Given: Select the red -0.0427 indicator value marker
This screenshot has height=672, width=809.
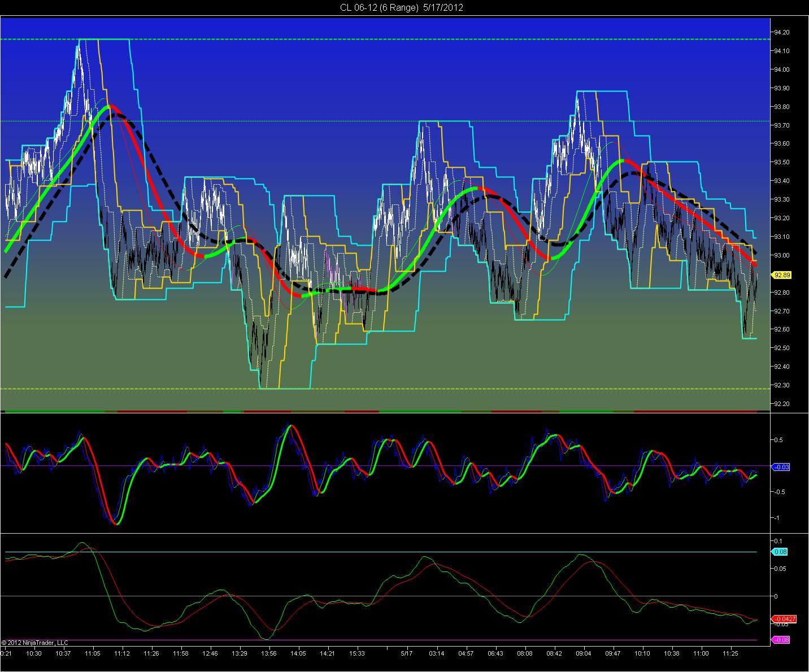Looking at the screenshot, I should pyautogui.click(x=784, y=619).
